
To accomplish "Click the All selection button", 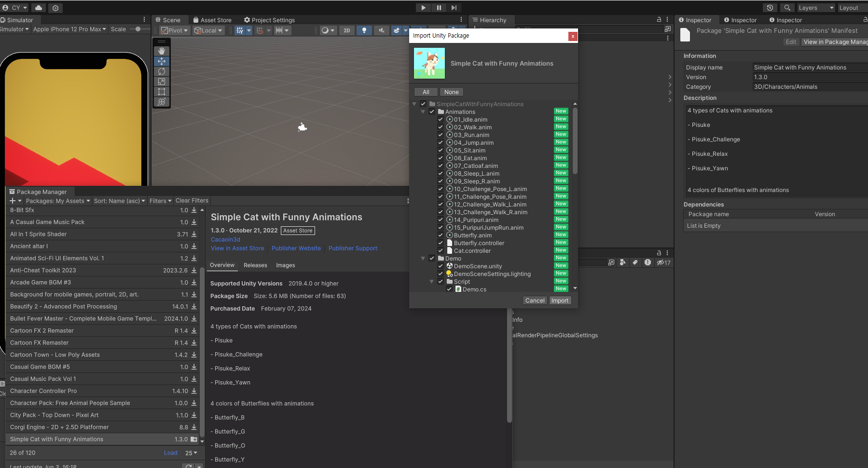I will (426, 92).
